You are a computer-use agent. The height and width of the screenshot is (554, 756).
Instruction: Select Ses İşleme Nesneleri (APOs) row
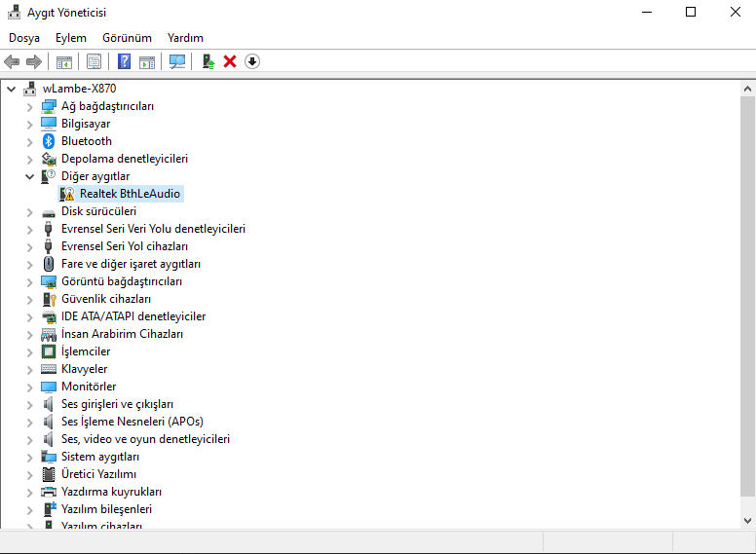[132, 422]
